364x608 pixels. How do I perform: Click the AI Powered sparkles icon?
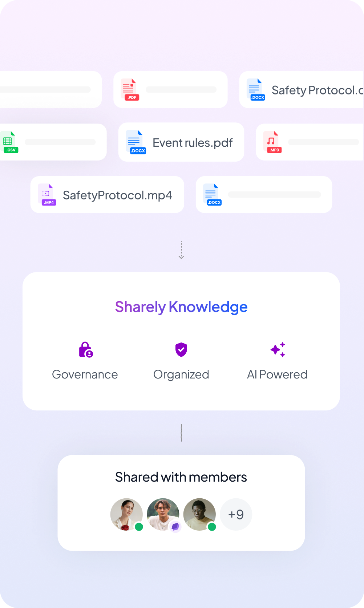pyautogui.click(x=278, y=349)
